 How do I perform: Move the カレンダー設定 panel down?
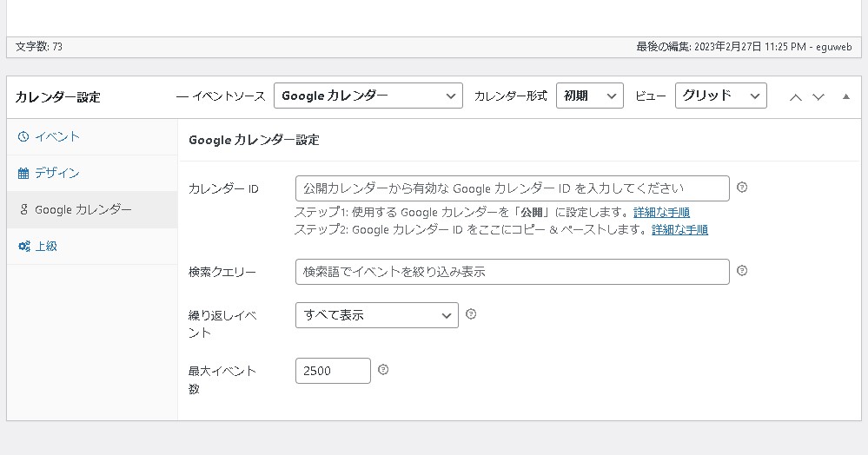[818, 97]
